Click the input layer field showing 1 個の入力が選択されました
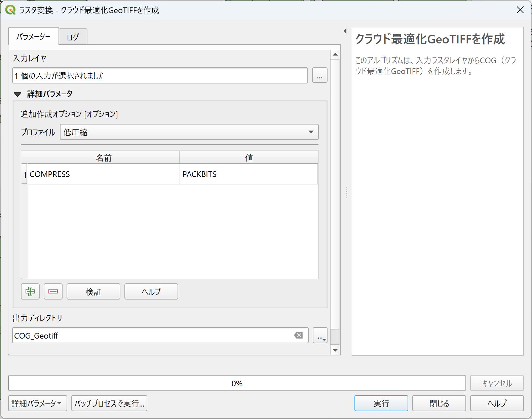Screen dimensions: 532x419 (x=160, y=75)
